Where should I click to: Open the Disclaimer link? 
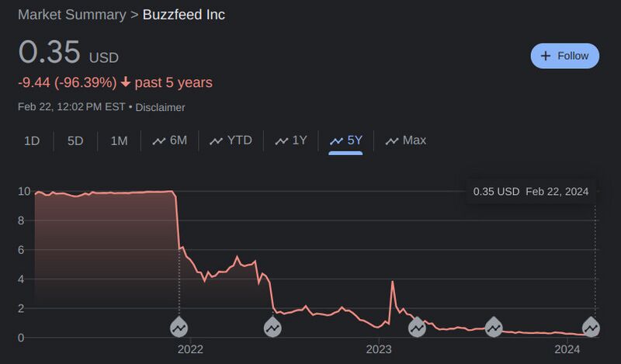tap(160, 107)
